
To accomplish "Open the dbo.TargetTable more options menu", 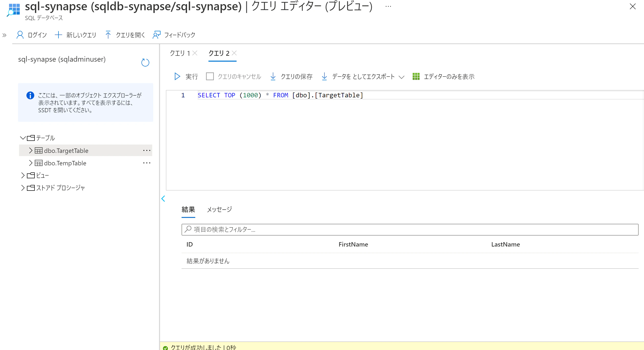I will (147, 150).
